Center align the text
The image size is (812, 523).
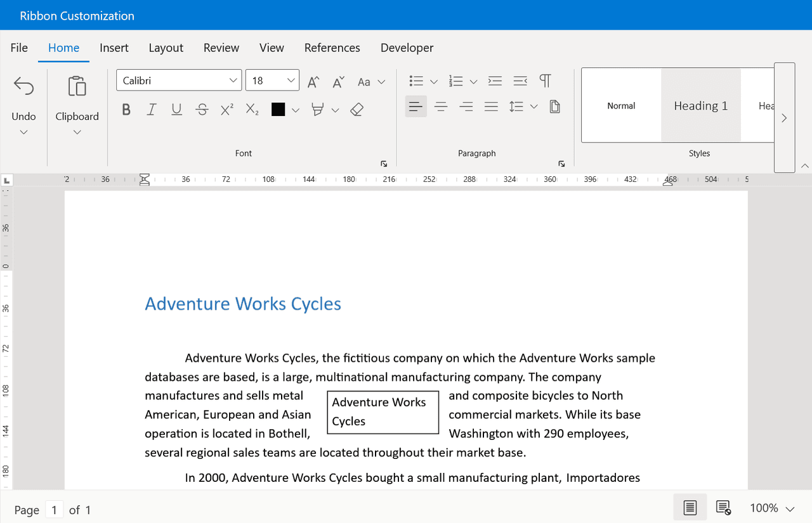441,107
